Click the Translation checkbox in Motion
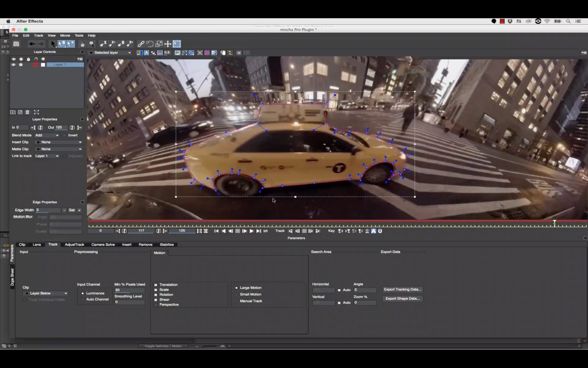This screenshot has height=368, width=588. pos(155,285)
